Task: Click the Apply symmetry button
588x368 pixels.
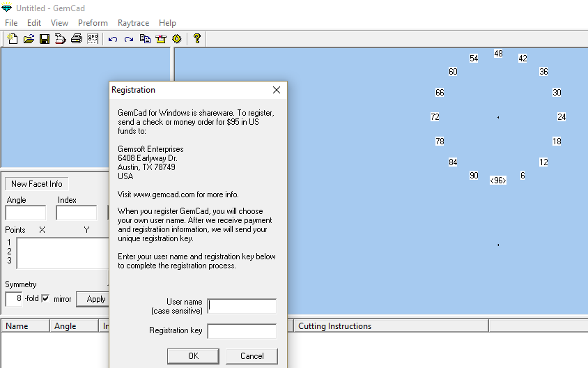Action: click(x=94, y=299)
